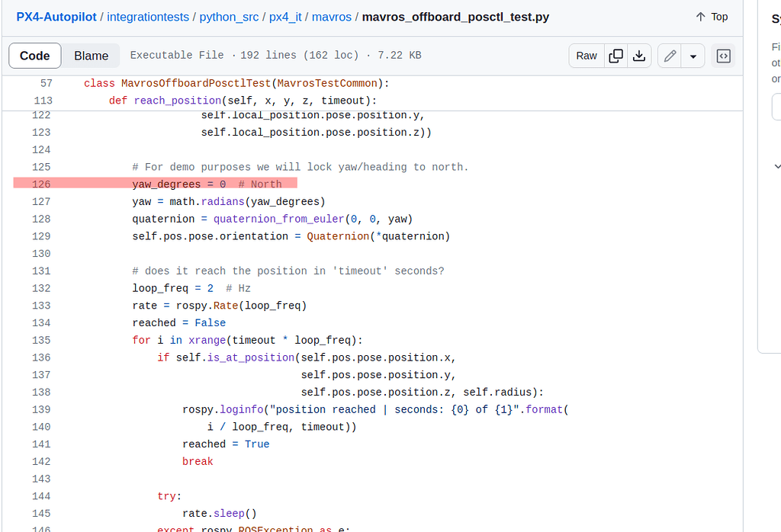Download the raw file

click(x=639, y=56)
